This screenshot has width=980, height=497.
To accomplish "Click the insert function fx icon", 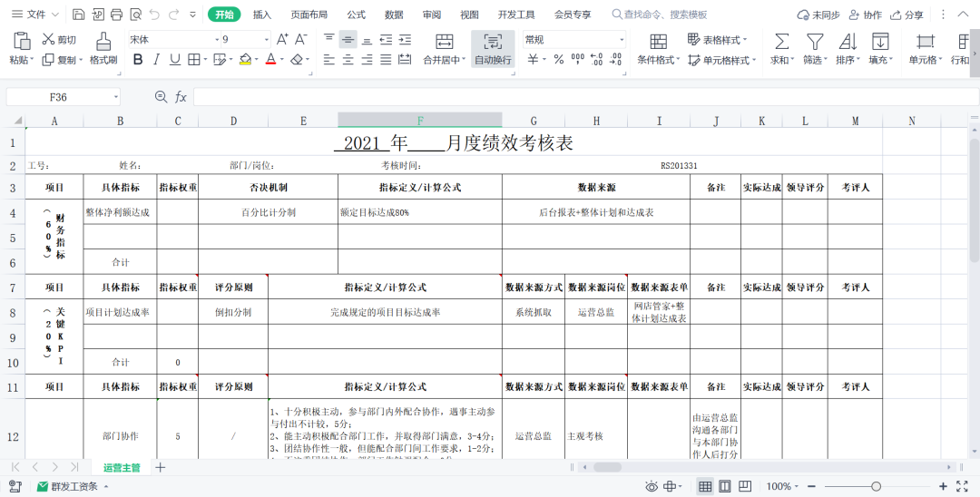I will click(x=181, y=97).
